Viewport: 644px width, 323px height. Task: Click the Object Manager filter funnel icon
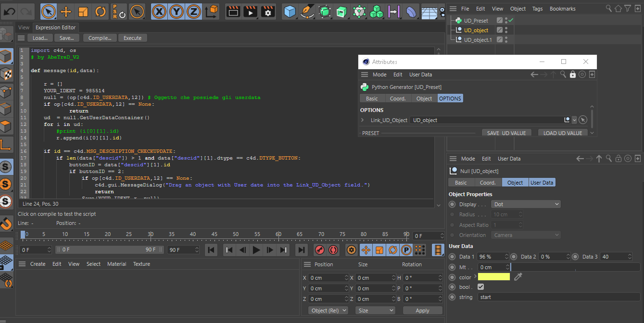point(627,8)
